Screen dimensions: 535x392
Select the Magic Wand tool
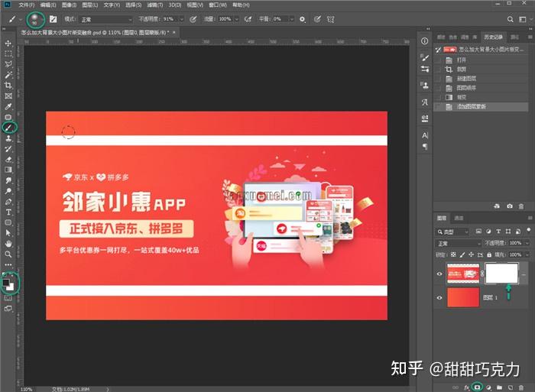pyautogui.click(x=8, y=75)
